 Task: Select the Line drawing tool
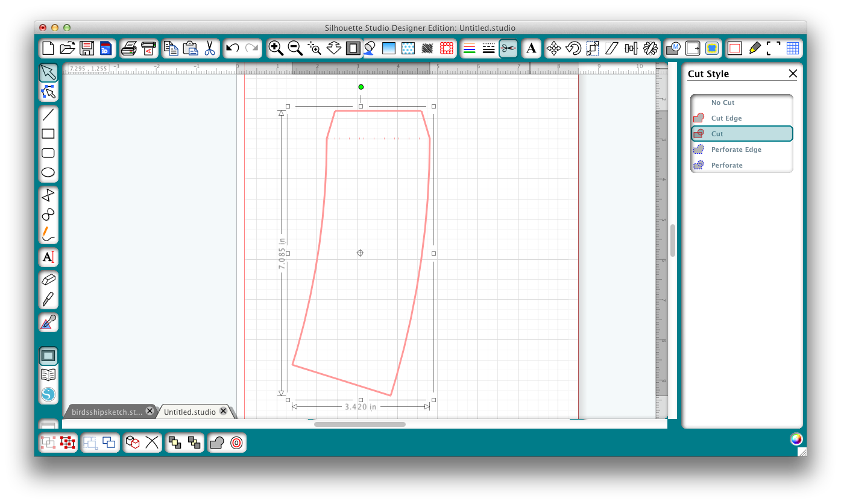(x=48, y=114)
